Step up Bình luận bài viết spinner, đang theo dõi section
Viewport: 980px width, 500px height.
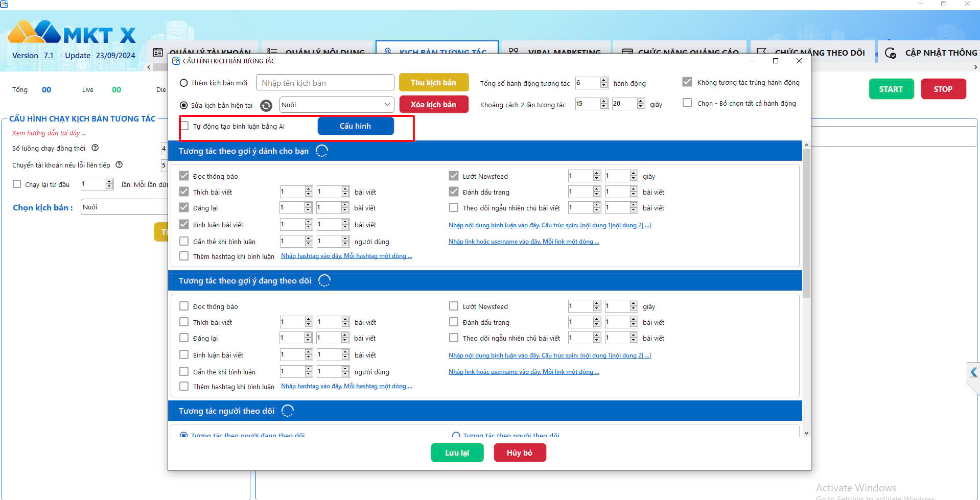tap(308, 352)
